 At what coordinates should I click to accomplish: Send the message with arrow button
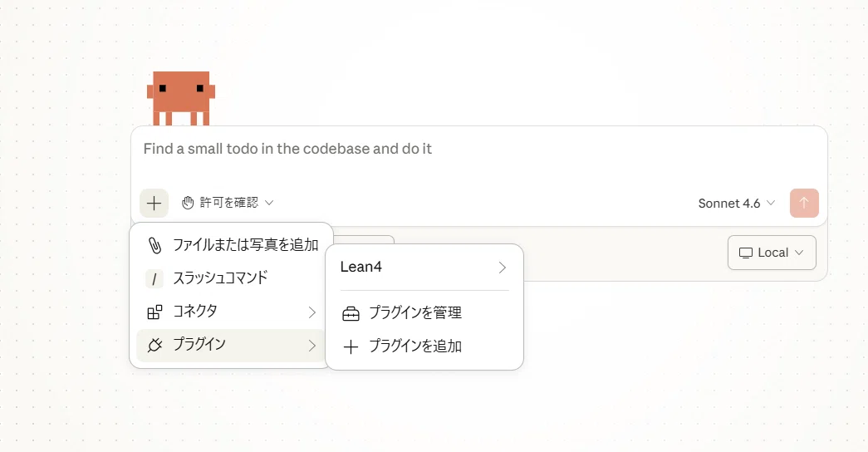click(804, 203)
